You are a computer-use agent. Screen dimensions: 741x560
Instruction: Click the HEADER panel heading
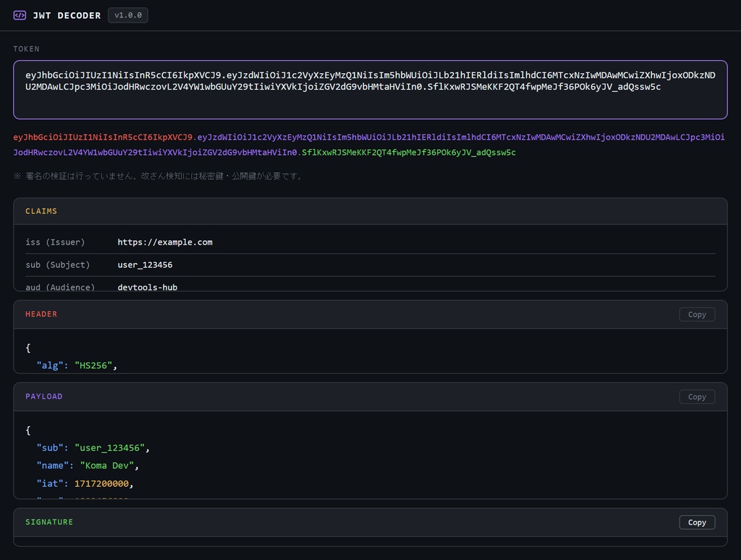(41, 314)
